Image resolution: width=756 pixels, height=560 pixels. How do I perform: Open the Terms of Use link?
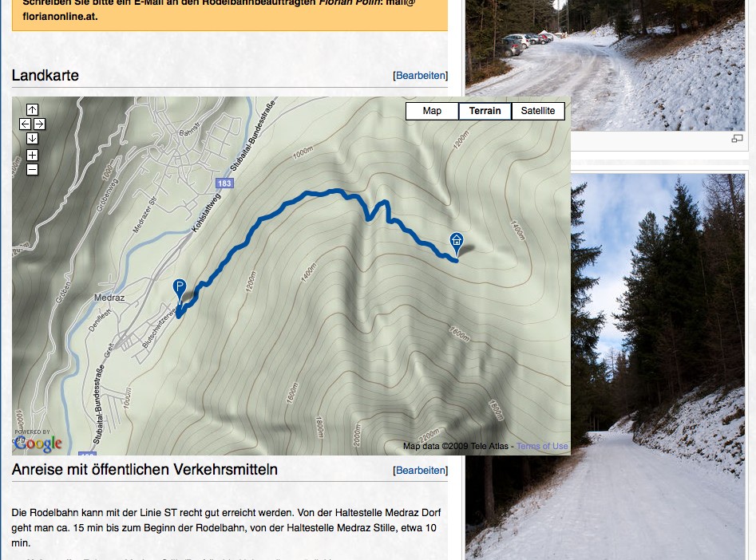tap(542, 446)
